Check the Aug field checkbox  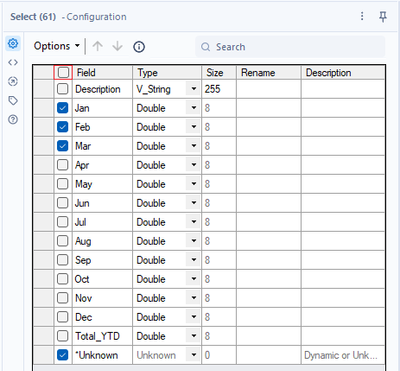pyautogui.click(x=63, y=241)
